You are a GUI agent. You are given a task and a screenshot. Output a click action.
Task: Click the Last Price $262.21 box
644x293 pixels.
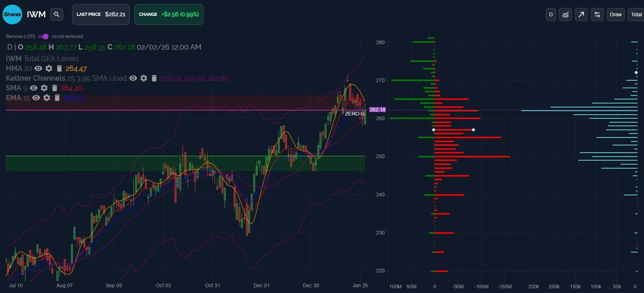click(x=101, y=14)
